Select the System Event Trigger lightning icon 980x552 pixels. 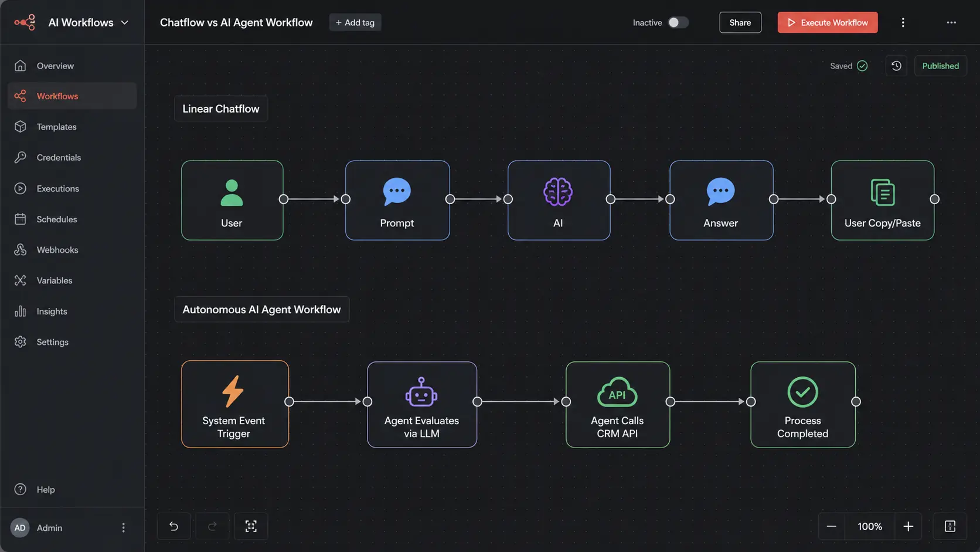click(233, 391)
